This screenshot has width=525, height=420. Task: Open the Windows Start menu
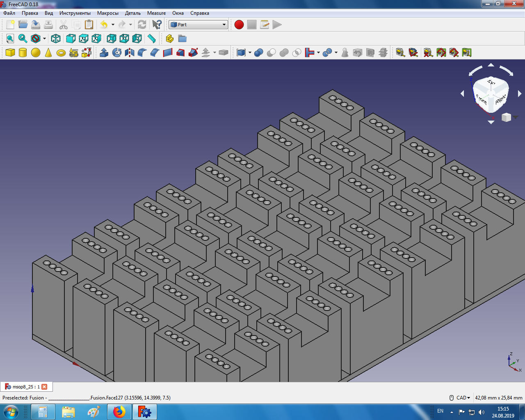[x=11, y=412]
